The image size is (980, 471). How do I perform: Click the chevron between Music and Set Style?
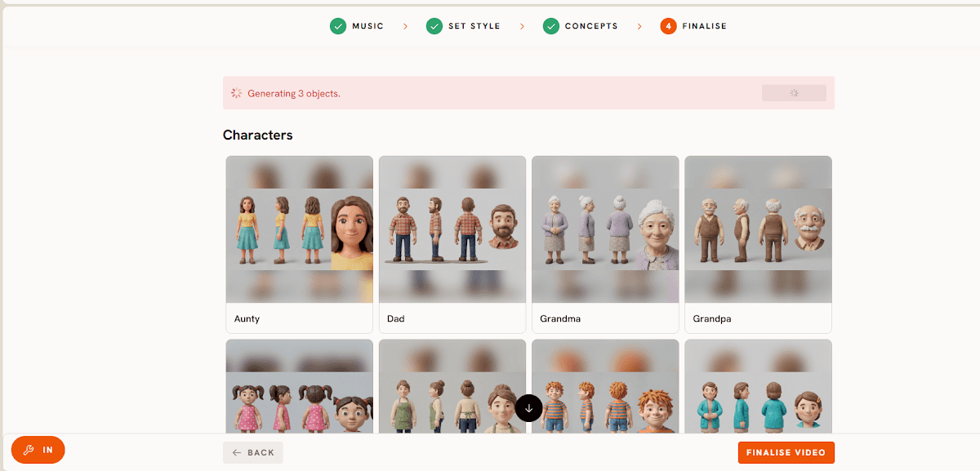click(405, 26)
